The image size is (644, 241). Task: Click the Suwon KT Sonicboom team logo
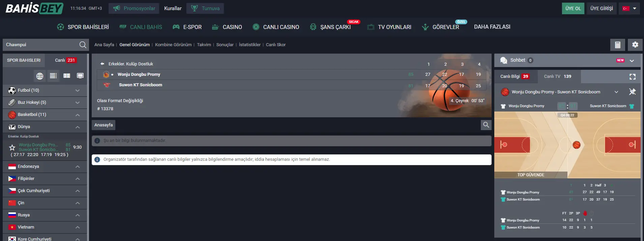coord(107,85)
